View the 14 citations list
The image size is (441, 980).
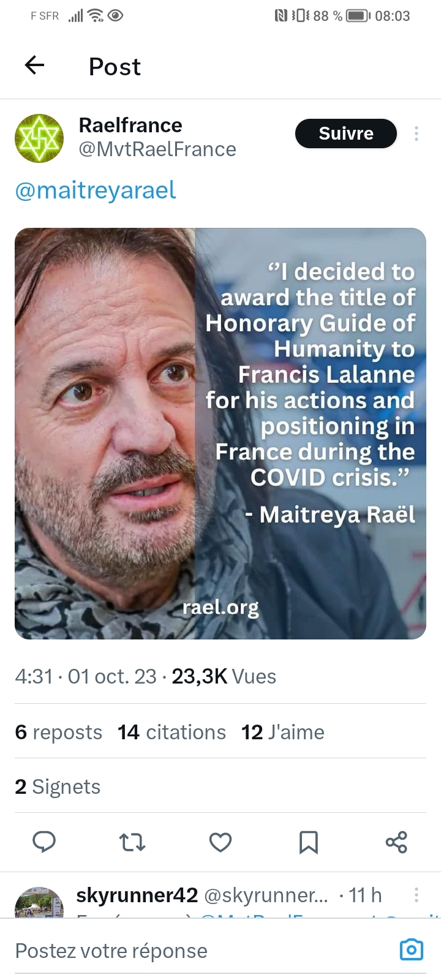[171, 732]
